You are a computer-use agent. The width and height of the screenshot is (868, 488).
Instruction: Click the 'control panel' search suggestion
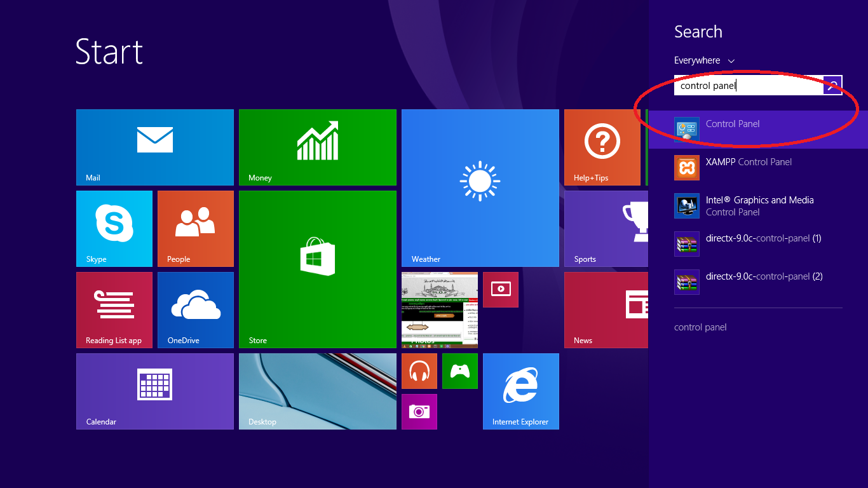pos(700,327)
